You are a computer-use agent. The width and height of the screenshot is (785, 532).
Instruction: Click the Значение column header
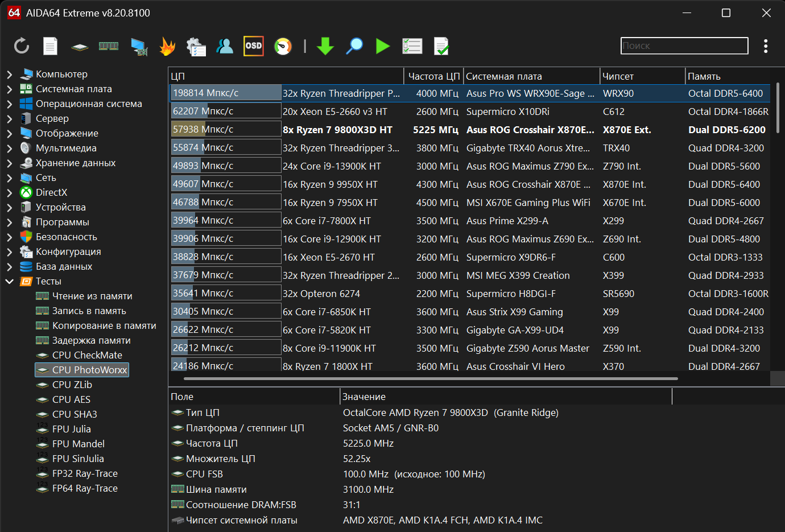pos(506,397)
